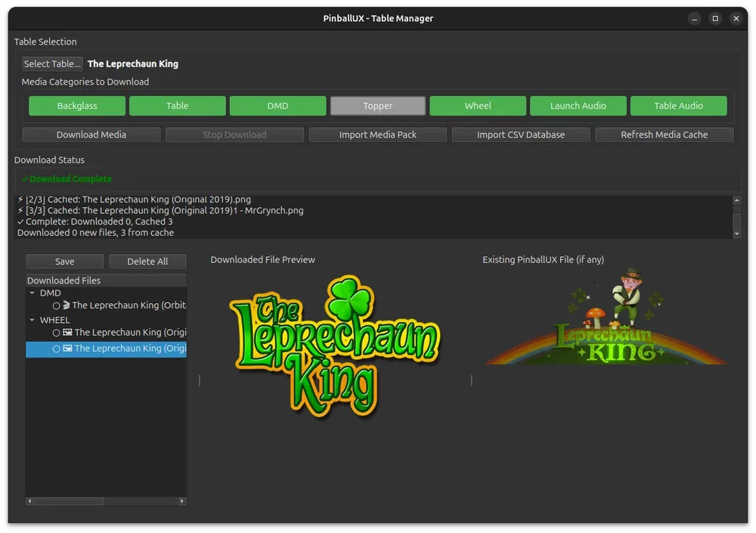This screenshot has width=756, height=533.
Task: Click The Leprechaun King table name
Action: 133,64
